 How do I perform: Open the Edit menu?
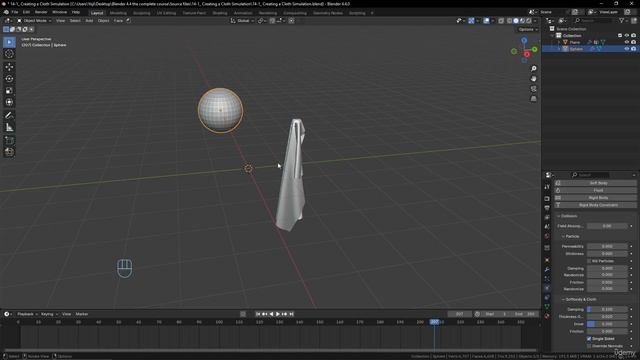point(26,12)
